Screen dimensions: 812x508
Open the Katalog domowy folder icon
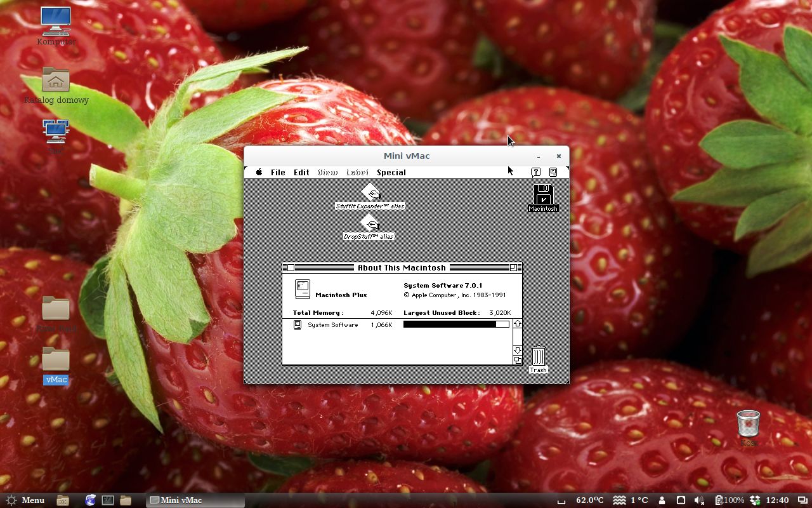tap(56, 79)
